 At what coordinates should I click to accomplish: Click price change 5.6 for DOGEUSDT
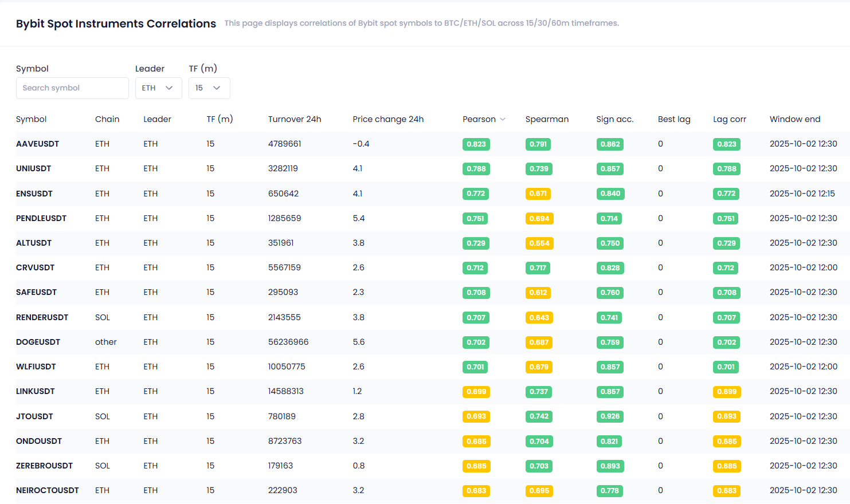[x=359, y=342]
